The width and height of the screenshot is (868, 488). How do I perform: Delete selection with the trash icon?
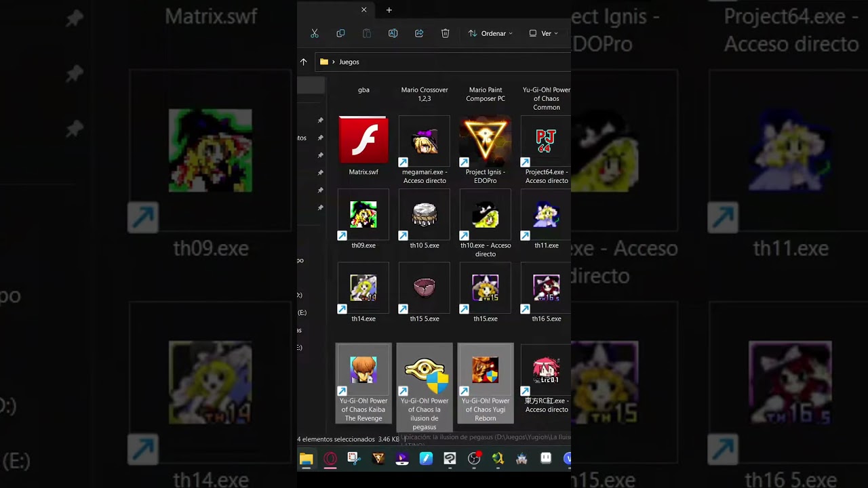pos(445,33)
